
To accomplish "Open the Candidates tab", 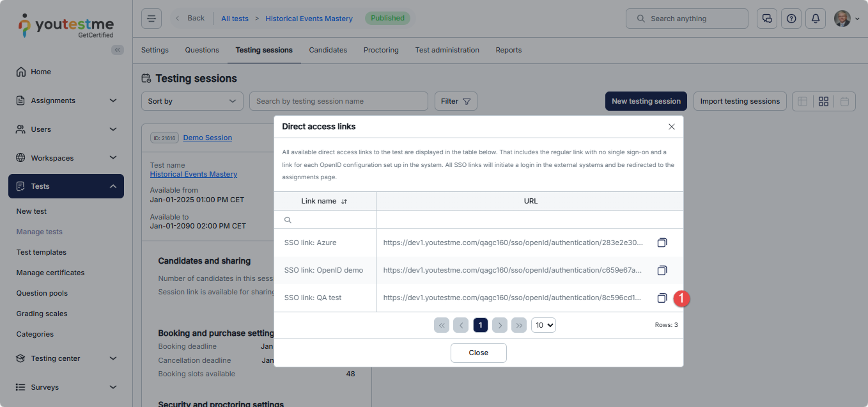I will (x=328, y=50).
